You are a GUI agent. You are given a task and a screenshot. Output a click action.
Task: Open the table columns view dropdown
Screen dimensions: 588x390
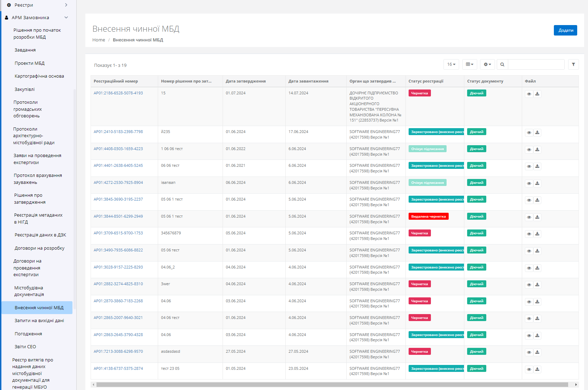(x=470, y=64)
